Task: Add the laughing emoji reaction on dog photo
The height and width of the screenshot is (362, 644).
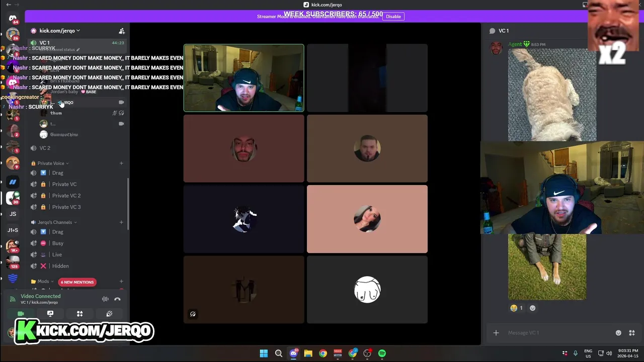Action: (517, 308)
